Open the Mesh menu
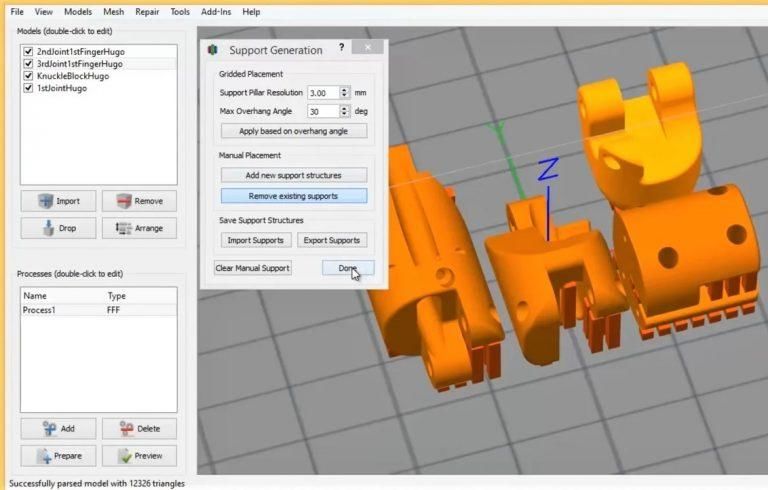Viewport: 768px width, 490px height. [x=114, y=12]
